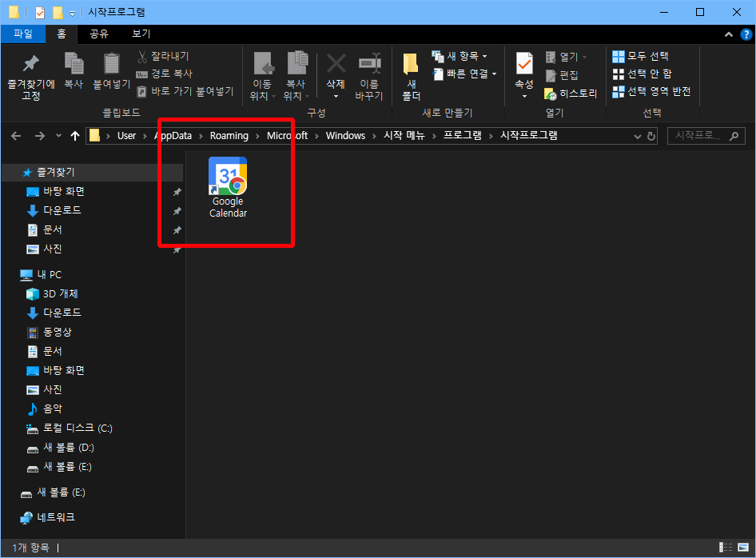The image size is (756, 558).
Task: Pin to Quick access (즐겨찾기에 고정)
Action: [31, 78]
